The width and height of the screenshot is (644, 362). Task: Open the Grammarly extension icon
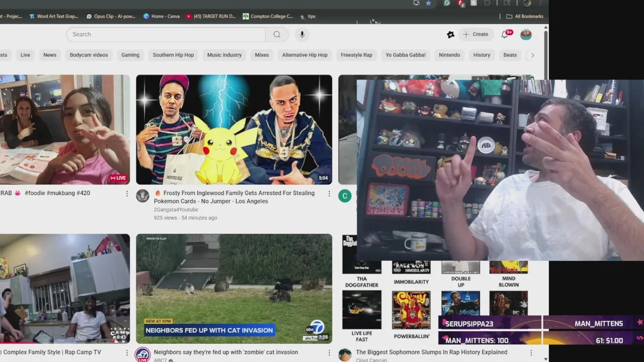(447, 3)
